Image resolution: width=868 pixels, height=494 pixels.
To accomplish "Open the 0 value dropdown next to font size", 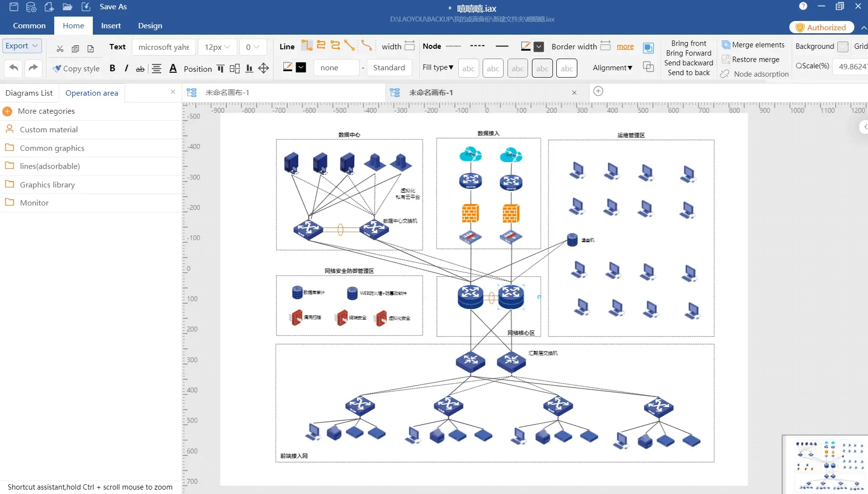I will (253, 47).
